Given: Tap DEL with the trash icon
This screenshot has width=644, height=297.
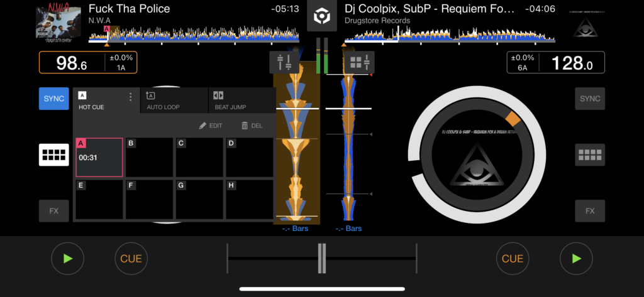Looking at the screenshot, I should point(252,126).
